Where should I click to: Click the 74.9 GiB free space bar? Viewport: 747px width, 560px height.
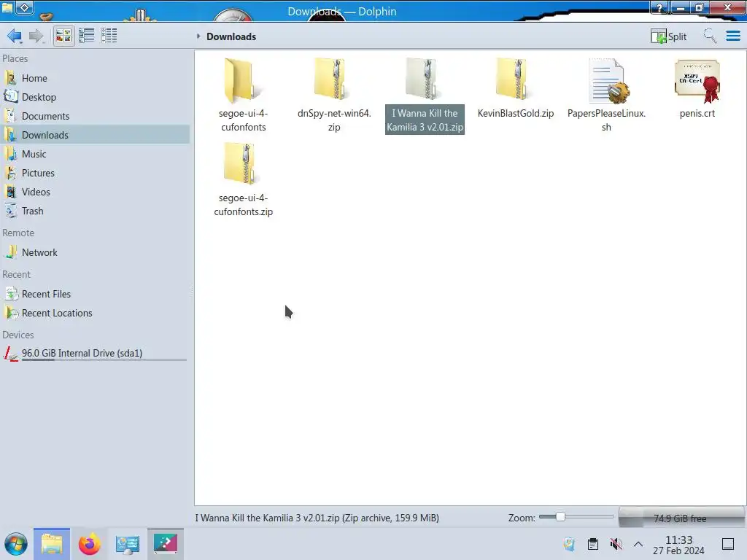(x=681, y=518)
